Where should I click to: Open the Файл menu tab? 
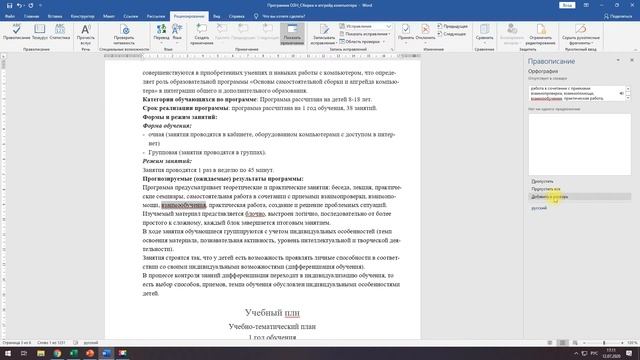(x=10, y=16)
